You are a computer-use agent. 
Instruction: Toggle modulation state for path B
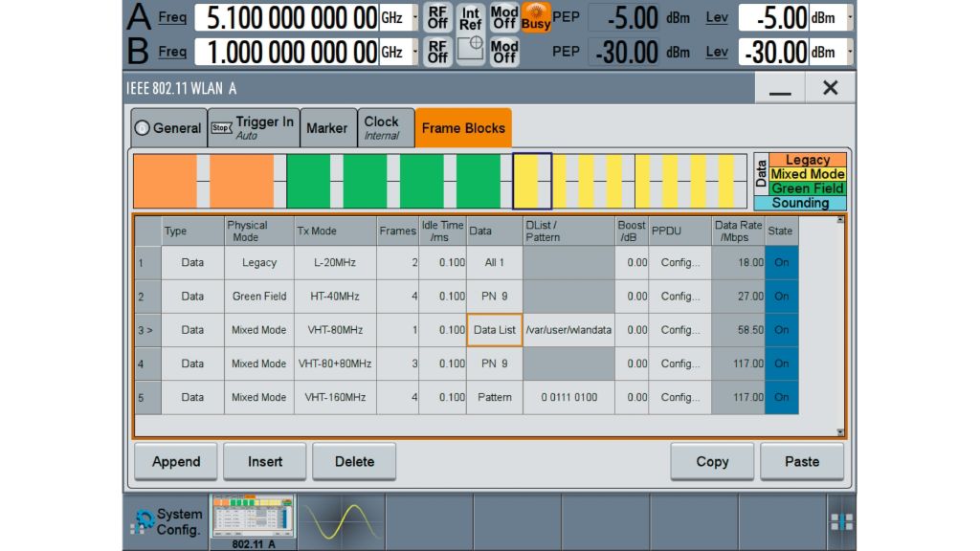tap(502, 51)
